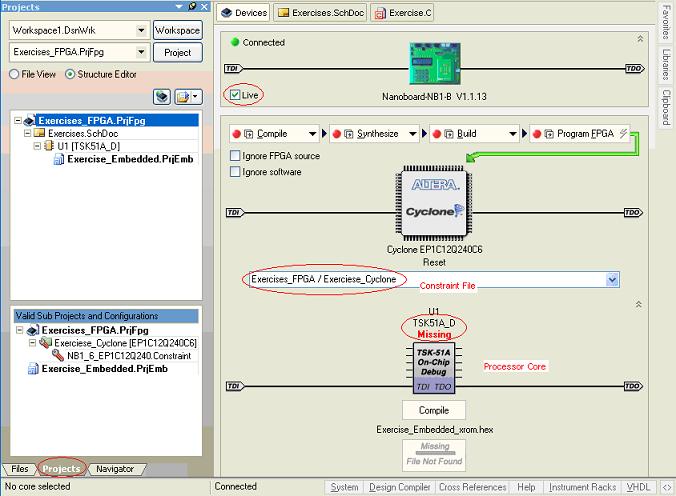This screenshot has height=496, width=676.
Task: Open Program FPGA stage report icon
Action: click(549, 134)
